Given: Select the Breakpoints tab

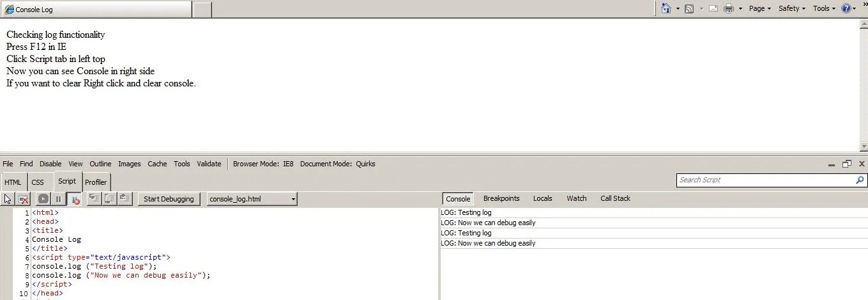Looking at the screenshot, I should pyautogui.click(x=501, y=198).
